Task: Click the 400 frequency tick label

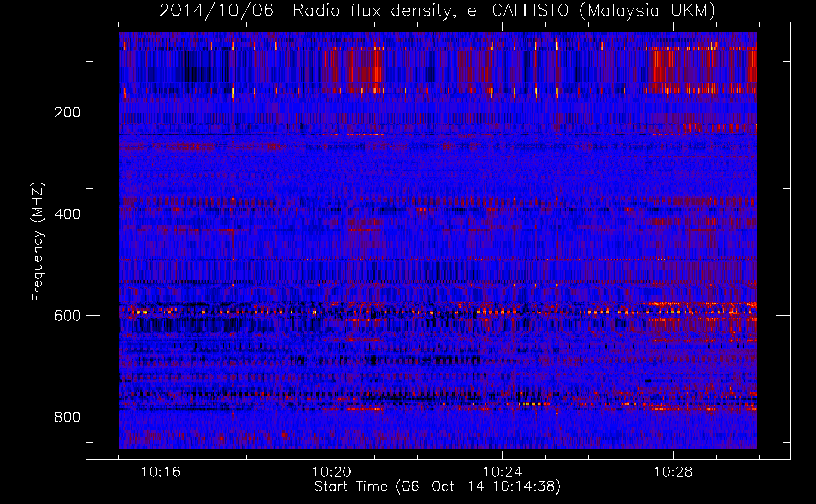Action: 67,214
